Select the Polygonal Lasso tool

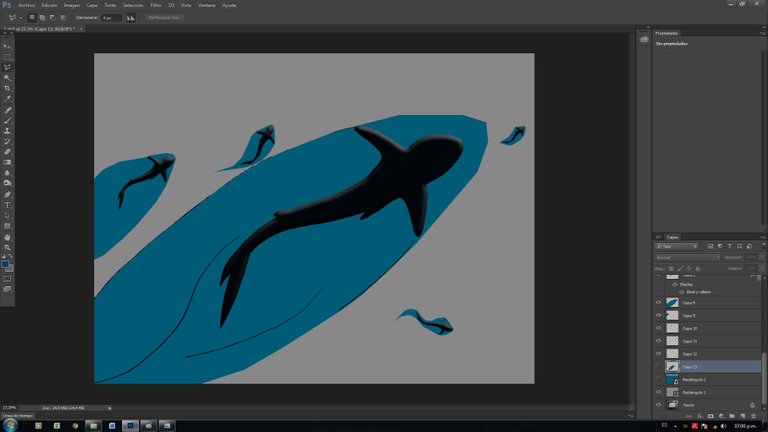8,67
